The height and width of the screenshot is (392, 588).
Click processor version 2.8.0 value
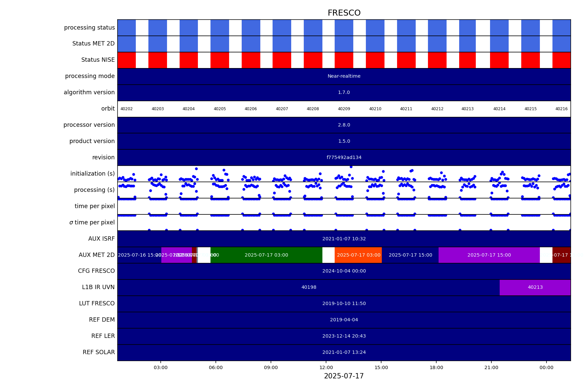[344, 125]
